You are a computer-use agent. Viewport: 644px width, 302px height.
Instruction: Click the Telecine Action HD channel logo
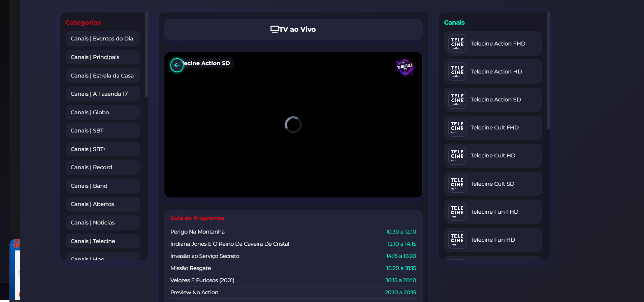(457, 71)
